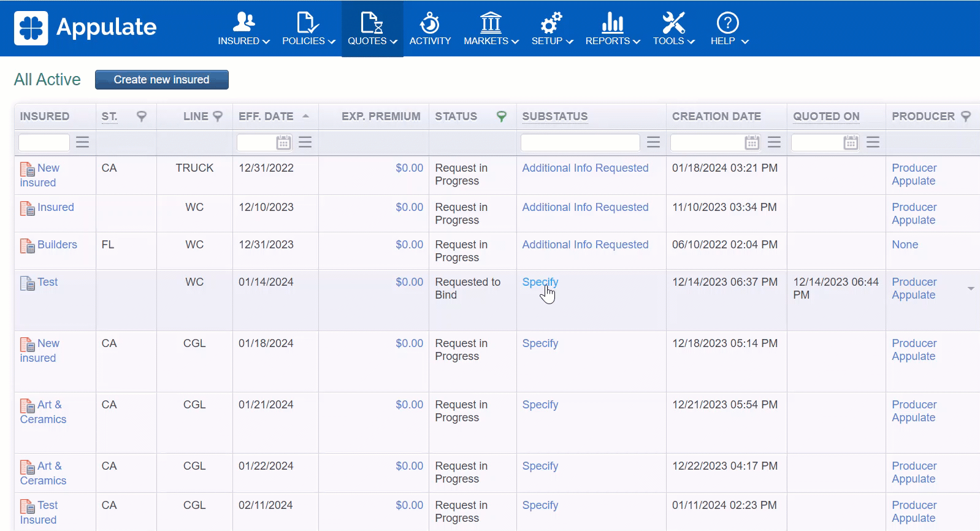The height and width of the screenshot is (531, 980).
Task: Click the Status column green filter pin
Action: (x=501, y=117)
